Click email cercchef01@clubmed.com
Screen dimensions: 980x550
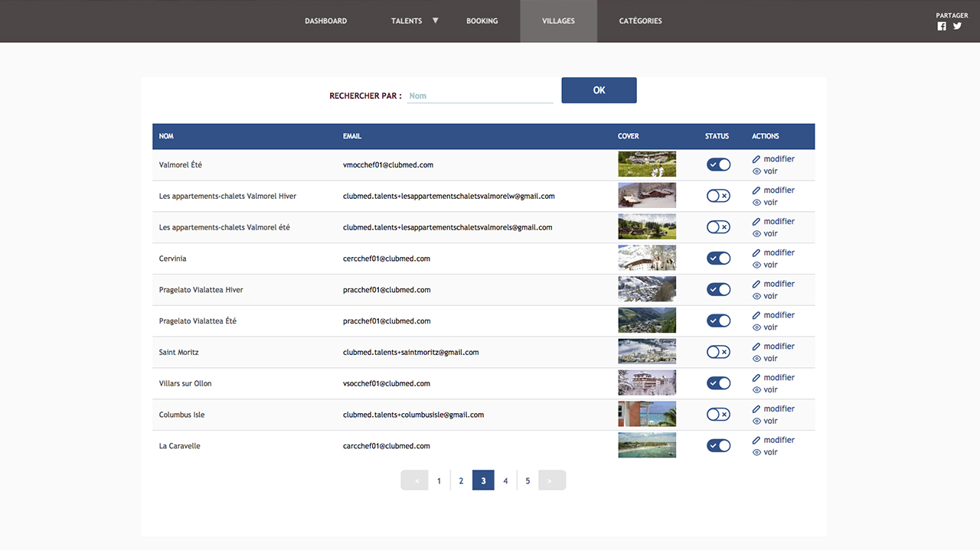[x=387, y=259]
